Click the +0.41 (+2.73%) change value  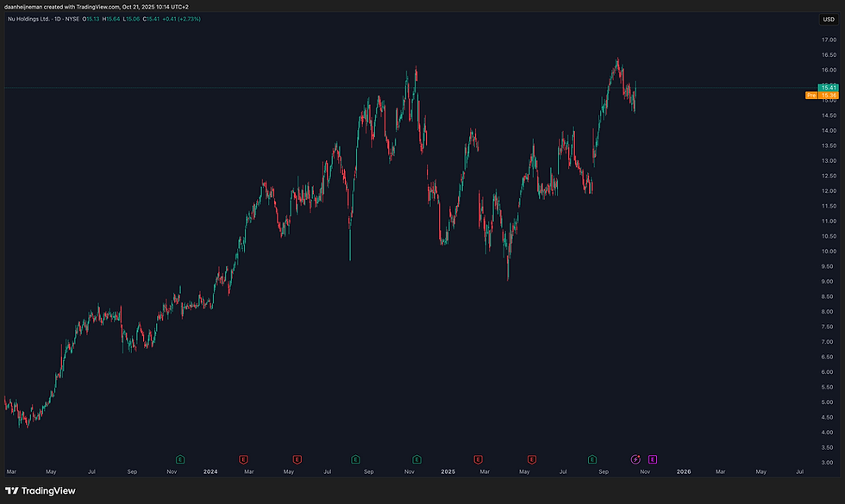pyautogui.click(x=182, y=19)
